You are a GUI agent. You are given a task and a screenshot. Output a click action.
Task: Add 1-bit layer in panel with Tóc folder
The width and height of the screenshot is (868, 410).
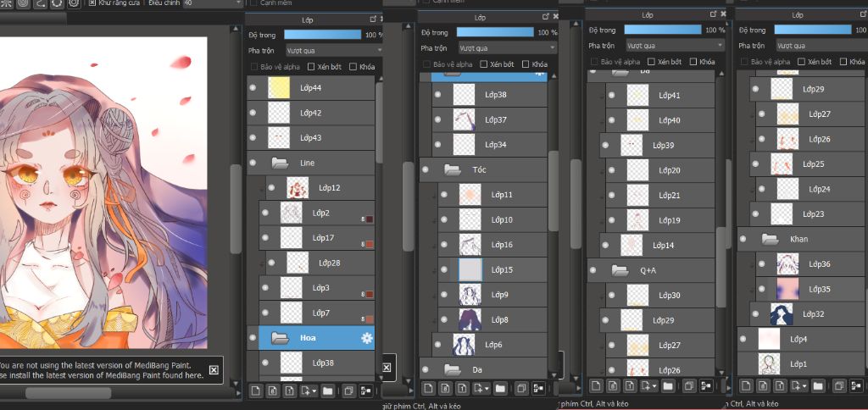(x=463, y=388)
